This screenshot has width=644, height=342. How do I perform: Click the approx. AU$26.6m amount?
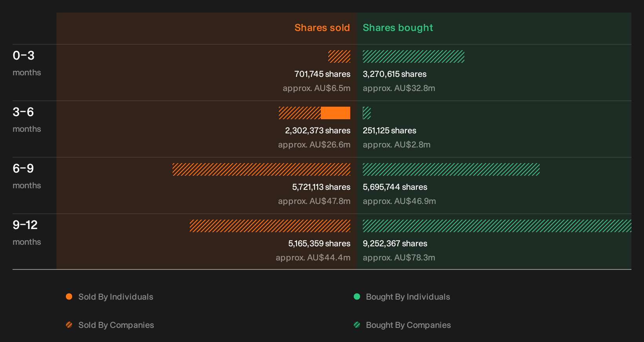[314, 145]
